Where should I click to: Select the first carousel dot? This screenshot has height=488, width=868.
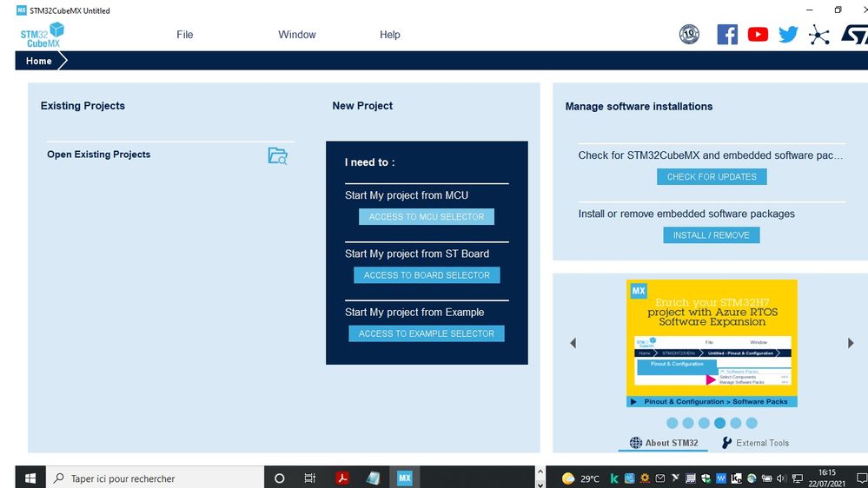pyautogui.click(x=672, y=423)
